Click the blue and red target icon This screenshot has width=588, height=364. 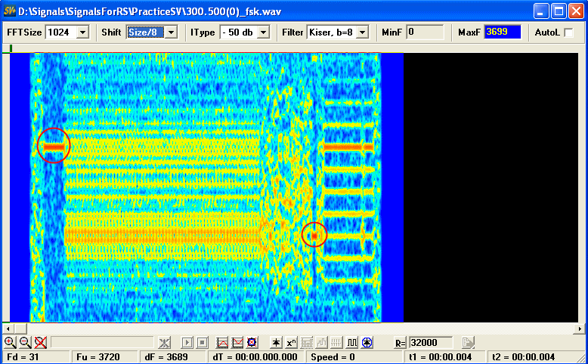pyautogui.click(x=252, y=342)
